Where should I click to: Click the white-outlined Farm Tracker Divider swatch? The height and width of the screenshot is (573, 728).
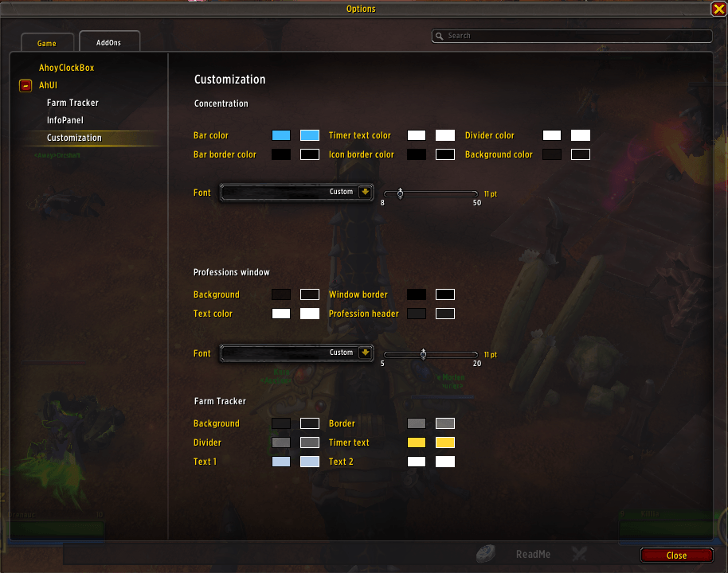tap(310, 442)
